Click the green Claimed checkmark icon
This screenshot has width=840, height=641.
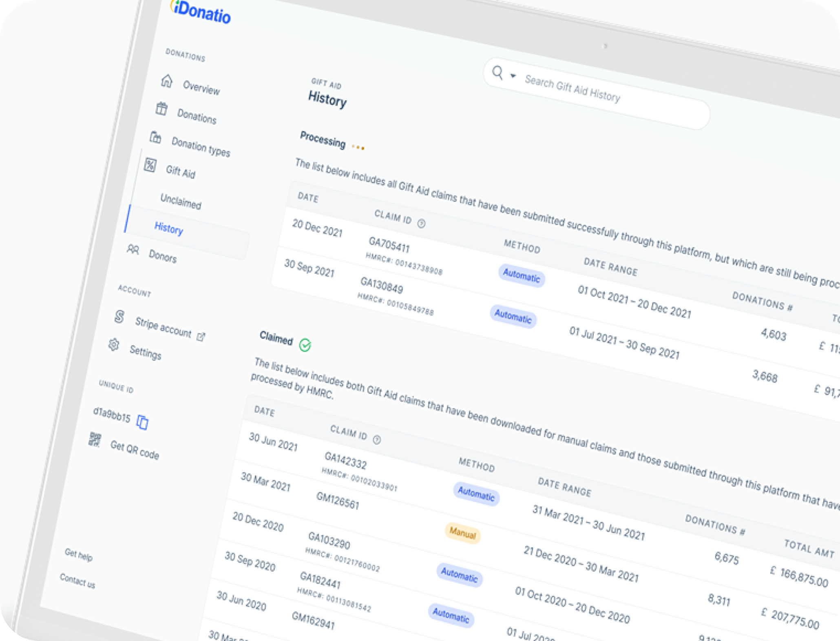click(x=305, y=345)
